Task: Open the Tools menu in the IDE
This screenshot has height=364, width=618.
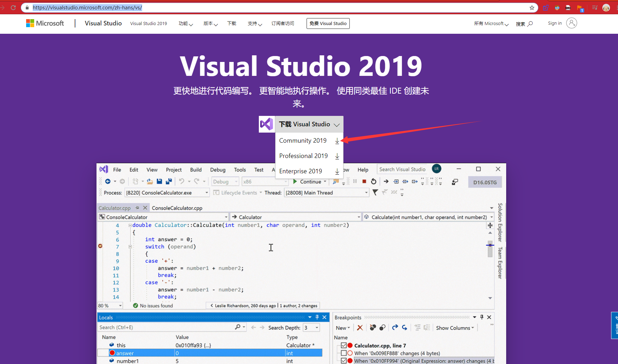Action: point(240,169)
